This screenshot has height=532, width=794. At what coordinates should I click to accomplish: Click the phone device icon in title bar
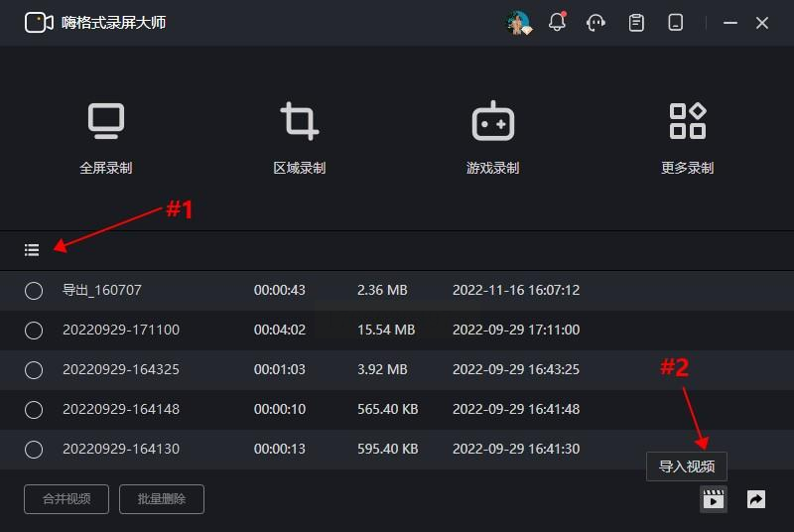pos(676,23)
